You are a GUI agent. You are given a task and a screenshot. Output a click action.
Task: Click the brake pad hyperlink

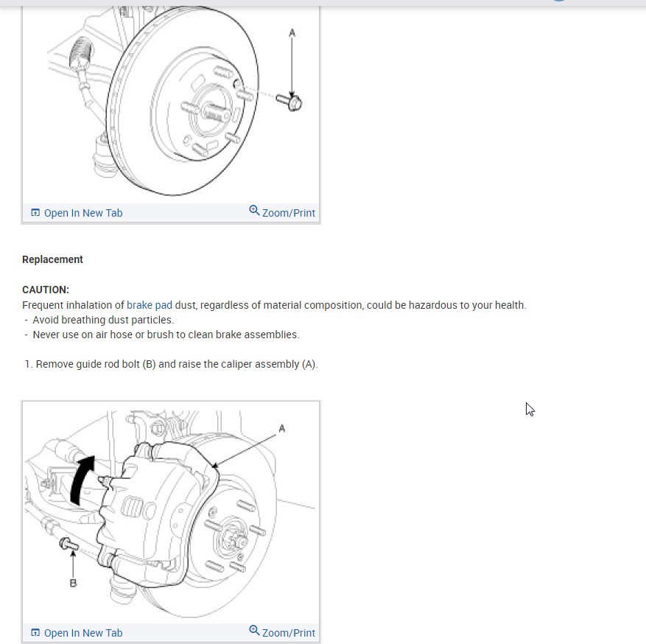149,305
